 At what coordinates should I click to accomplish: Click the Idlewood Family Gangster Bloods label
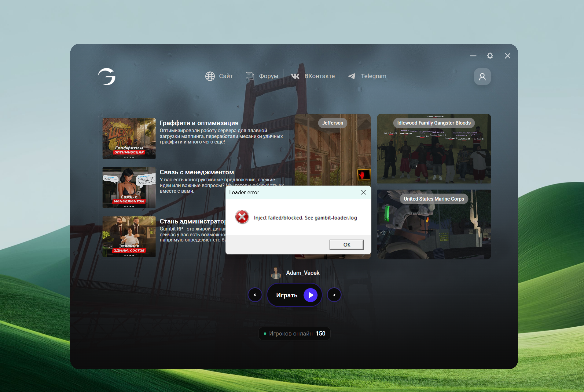point(434,123)
